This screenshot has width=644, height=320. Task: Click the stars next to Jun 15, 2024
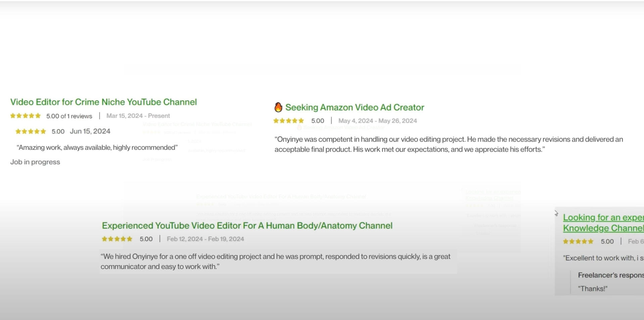click(31, 131)
